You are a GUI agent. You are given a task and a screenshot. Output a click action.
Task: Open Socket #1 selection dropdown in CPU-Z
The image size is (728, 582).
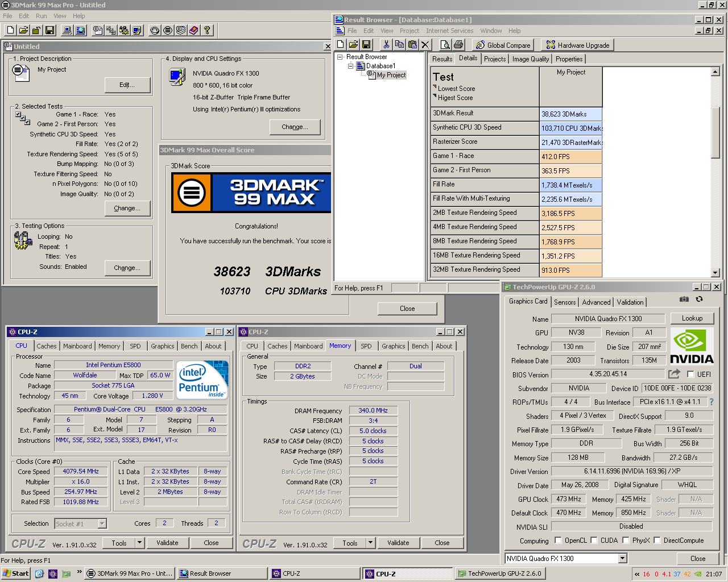coord(102,523)
